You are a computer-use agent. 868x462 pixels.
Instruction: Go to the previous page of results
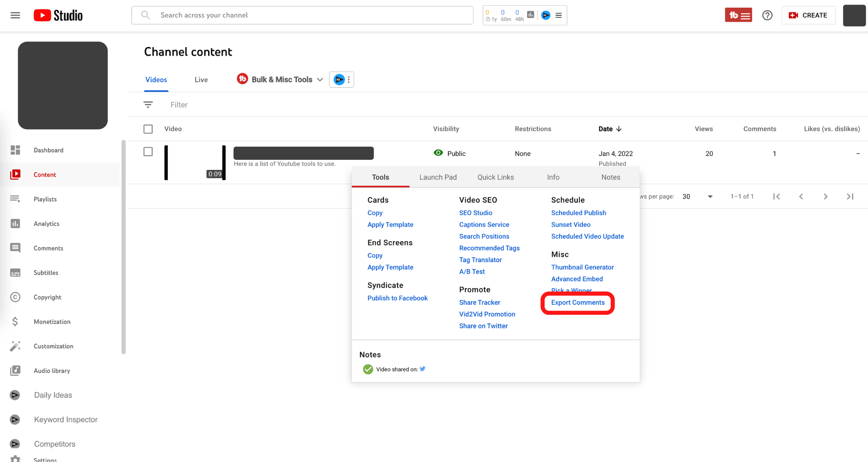coord(801,196)
